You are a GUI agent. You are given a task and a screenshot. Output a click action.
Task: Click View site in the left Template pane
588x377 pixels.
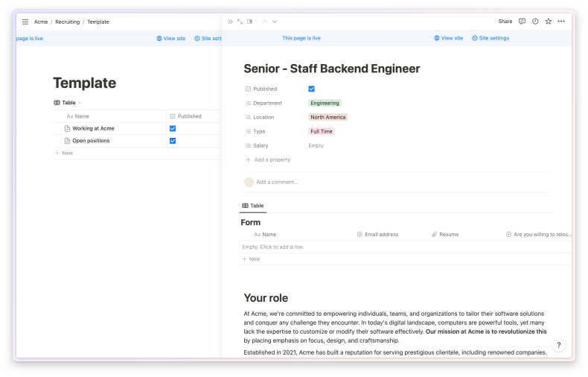171,39
